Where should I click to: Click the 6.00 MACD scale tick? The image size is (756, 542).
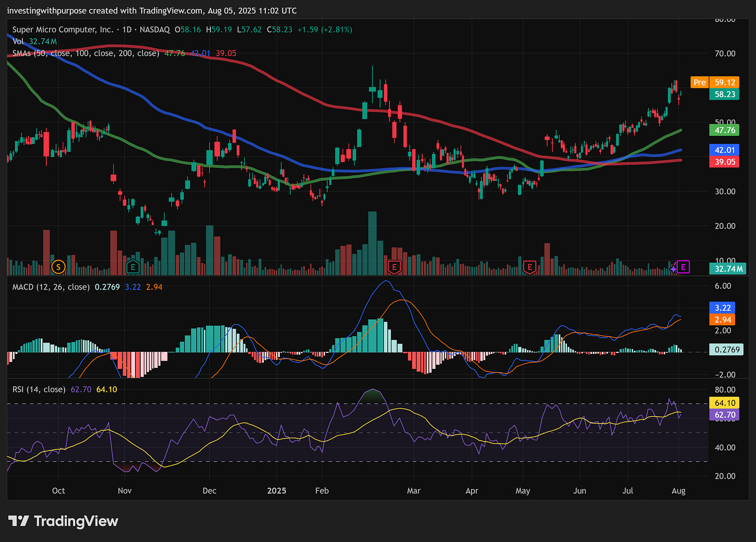click(x=723, y=286)
